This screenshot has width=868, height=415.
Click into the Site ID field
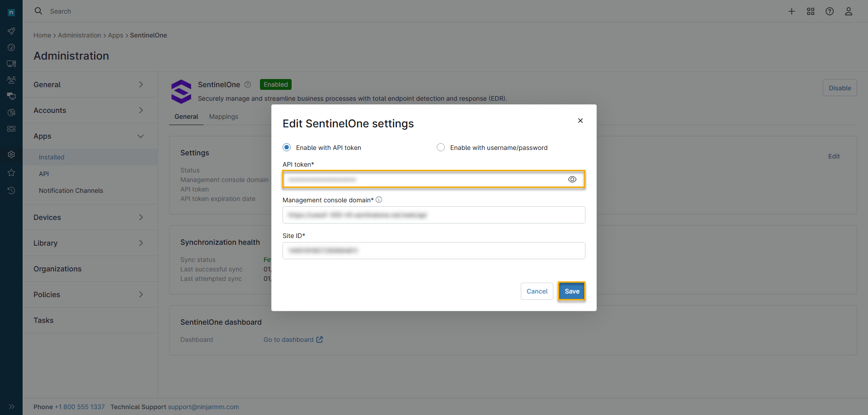pos(434,251)
